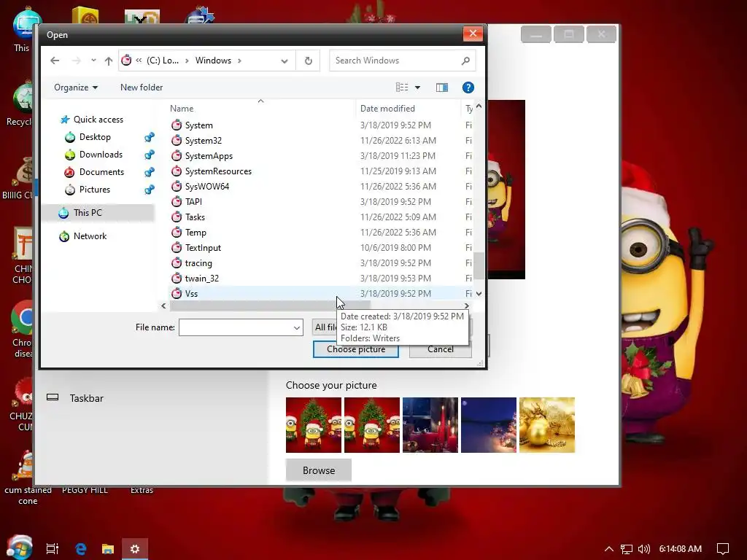Sort the file list by Name column

(x=182, y=109)
